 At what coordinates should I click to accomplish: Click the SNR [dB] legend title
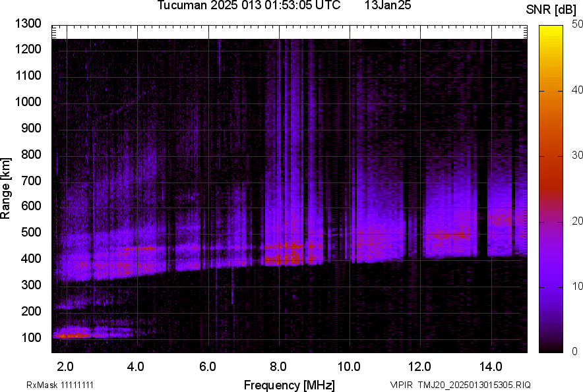point(551,9)
